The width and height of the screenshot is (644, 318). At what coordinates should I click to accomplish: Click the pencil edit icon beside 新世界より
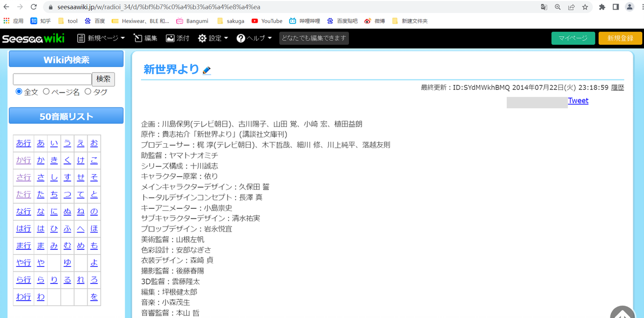(206, 70)
